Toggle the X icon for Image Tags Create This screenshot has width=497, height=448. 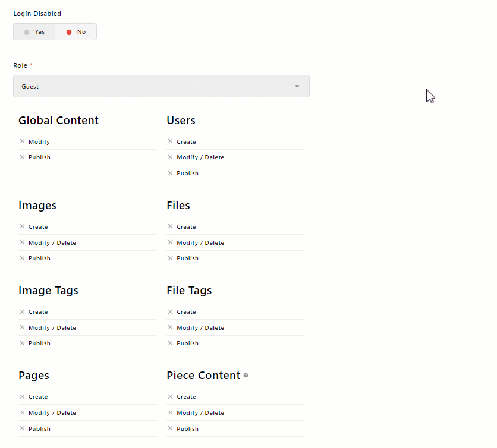point(23,312)
